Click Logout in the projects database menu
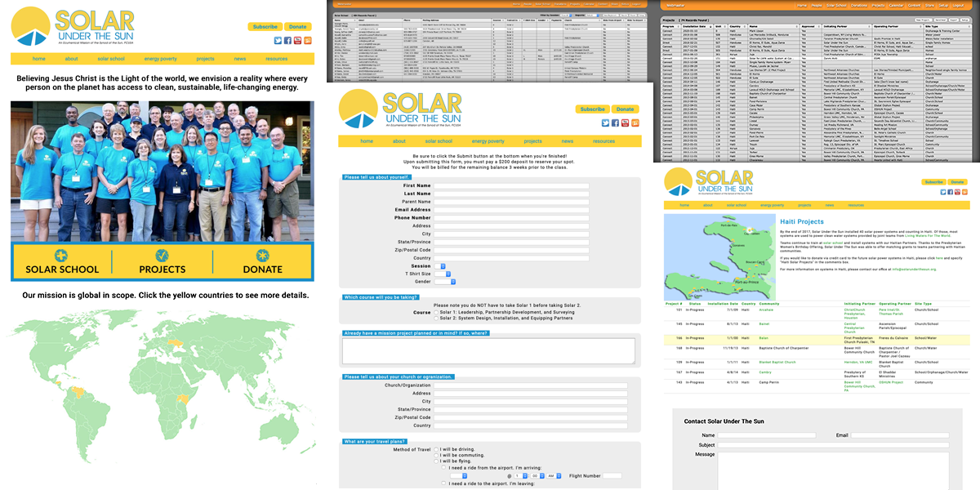This screenshot has width=980, height=490. click(x=958, y=6)
